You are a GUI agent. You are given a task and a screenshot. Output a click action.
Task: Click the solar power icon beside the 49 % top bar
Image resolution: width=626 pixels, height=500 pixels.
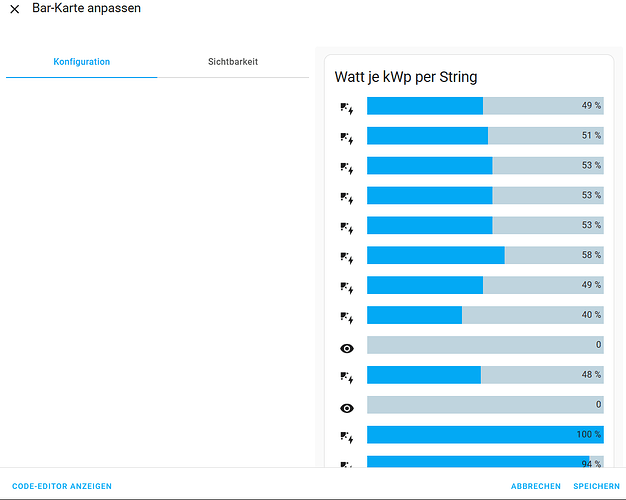(x=347, y=107)
